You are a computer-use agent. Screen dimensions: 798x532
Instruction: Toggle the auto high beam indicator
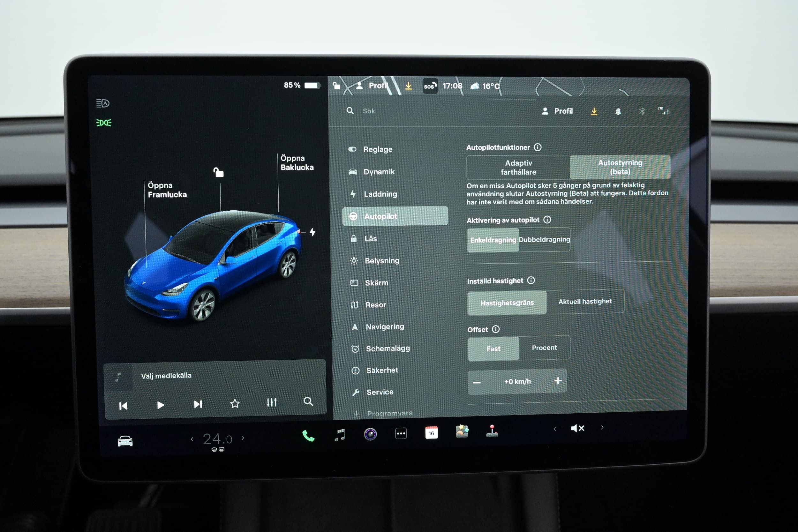click(103, 103)
